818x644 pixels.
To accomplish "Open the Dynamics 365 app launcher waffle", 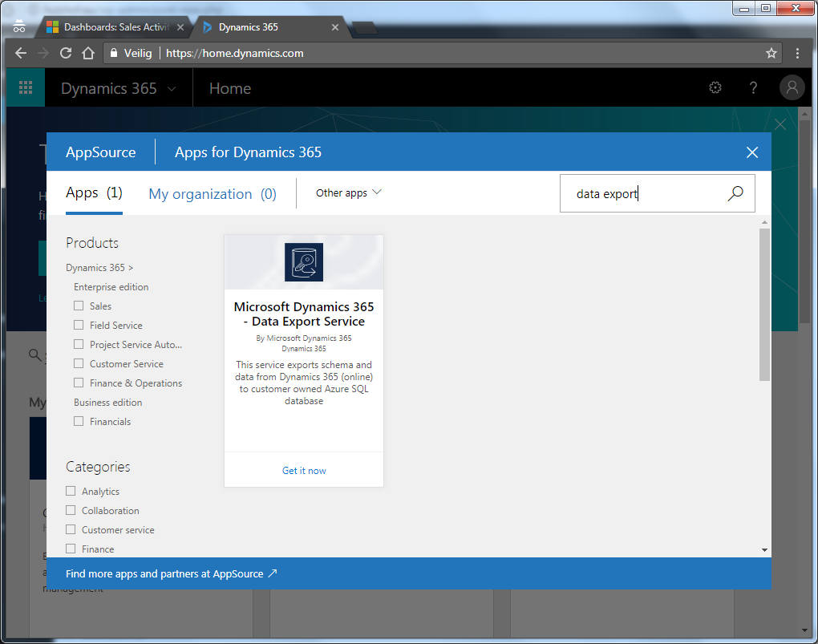I will pyautogui.click(x=26, y=87).
